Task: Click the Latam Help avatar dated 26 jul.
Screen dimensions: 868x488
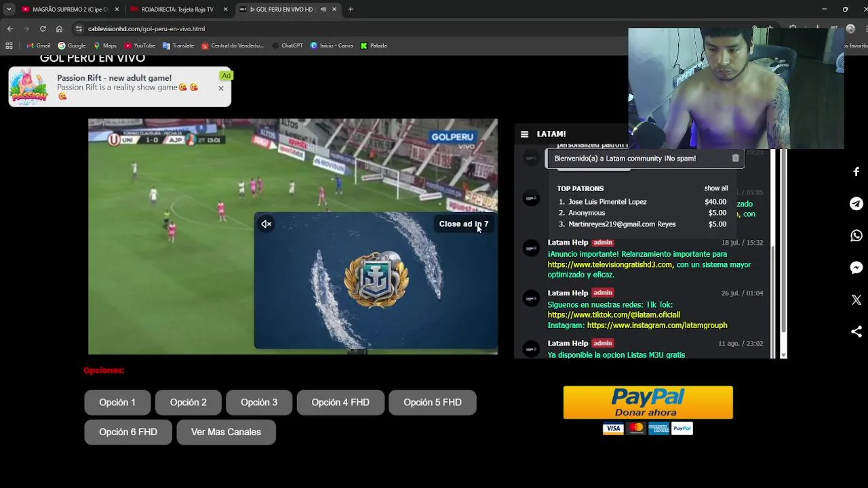Action: (531, 299)
